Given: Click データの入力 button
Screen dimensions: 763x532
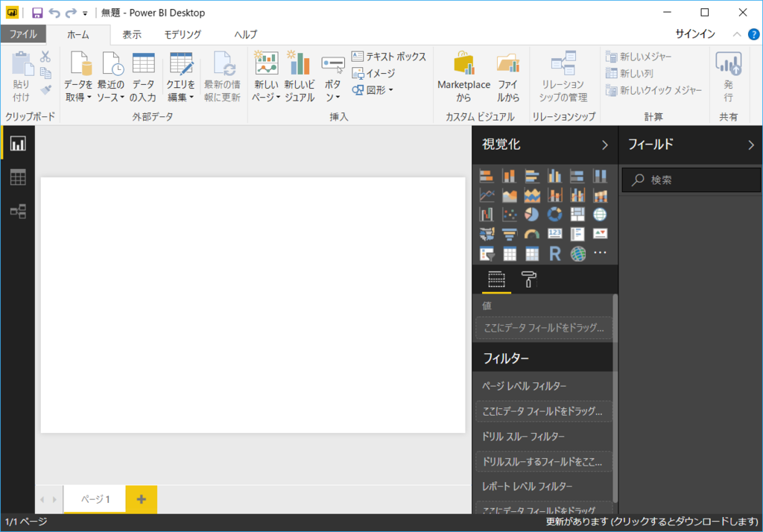Looking at the screenshot, I should pos(143,77).
